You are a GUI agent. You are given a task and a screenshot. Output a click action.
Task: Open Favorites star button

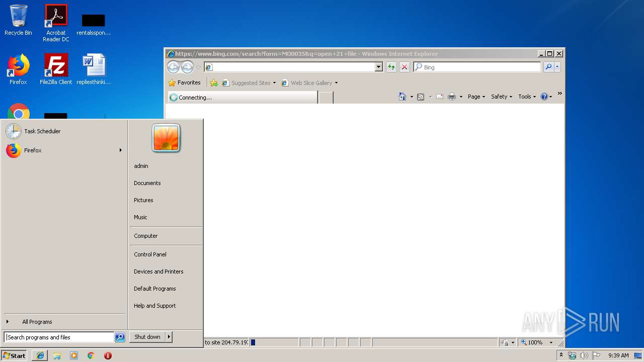(x=185, y=82)
